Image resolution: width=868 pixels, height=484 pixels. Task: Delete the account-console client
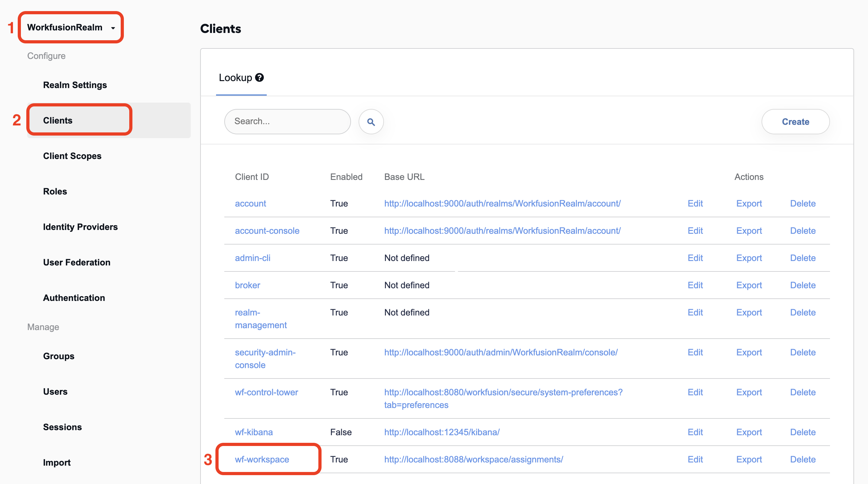(x=803, y=231)
